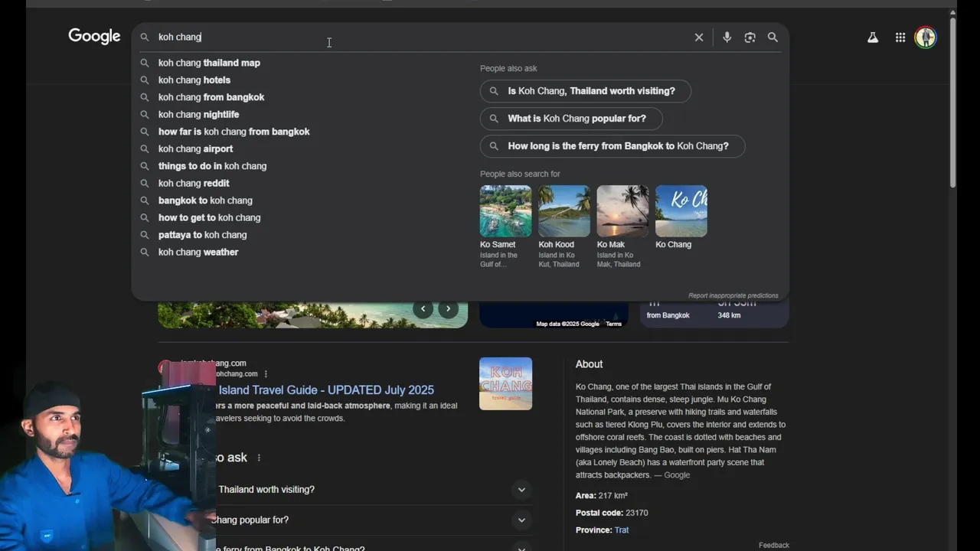Image resolution: width=980 pixels, height=551 pixels.
Task: Pick suggestion pattaya to koh chang
Action: click(203, 235)
